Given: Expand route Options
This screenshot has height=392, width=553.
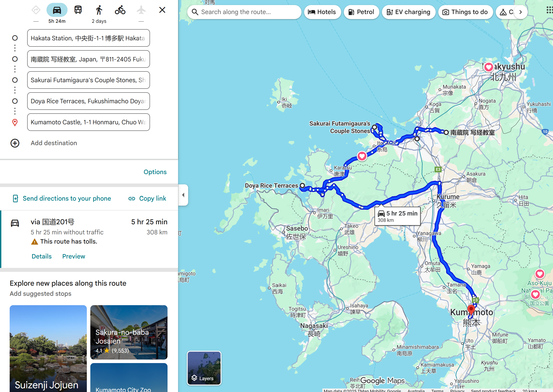Looking at the screenshot, I should pyautogui.click(x=155, y=172).
